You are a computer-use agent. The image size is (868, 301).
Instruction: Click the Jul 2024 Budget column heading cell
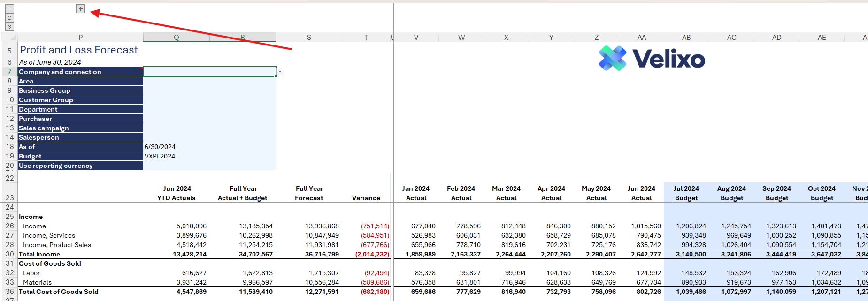(x=686, y=193)
